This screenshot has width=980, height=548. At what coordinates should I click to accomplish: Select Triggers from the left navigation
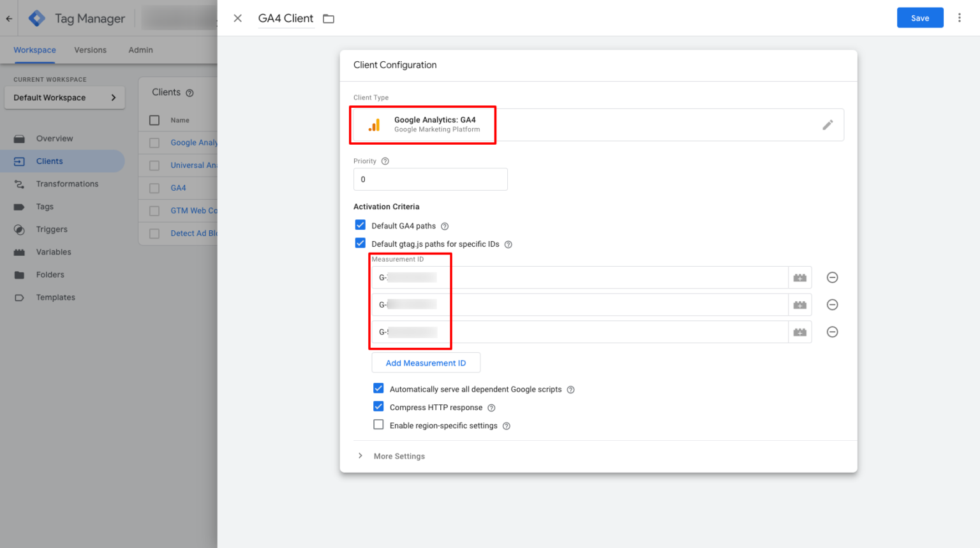[x=52, y=229]
